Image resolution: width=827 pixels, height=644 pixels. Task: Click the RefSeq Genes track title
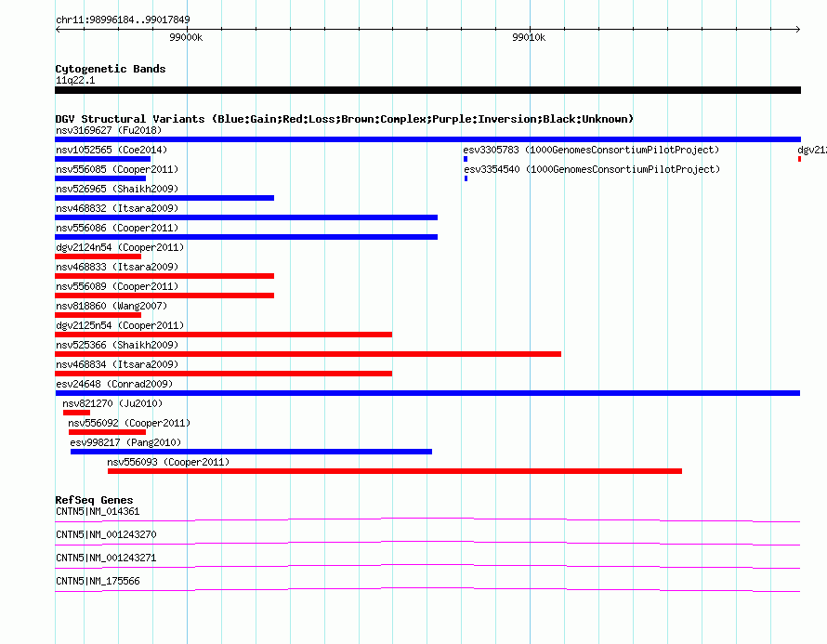pos(94,500)
